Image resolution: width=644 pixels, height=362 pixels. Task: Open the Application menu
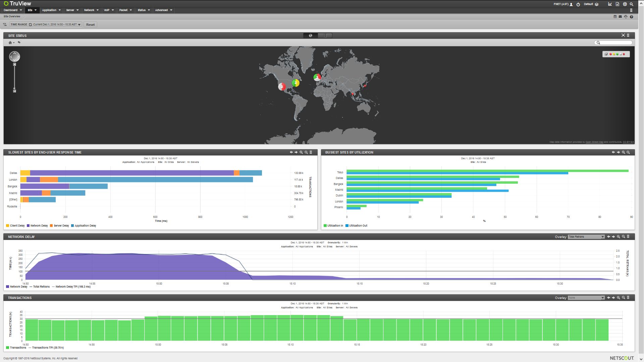(50, 10)
